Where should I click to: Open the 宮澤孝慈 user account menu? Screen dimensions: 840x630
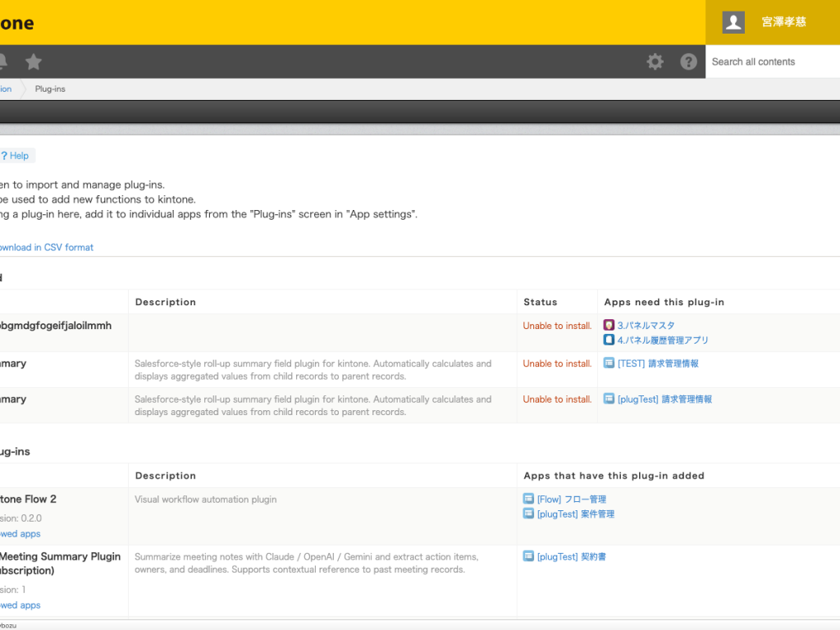point(783,22)
